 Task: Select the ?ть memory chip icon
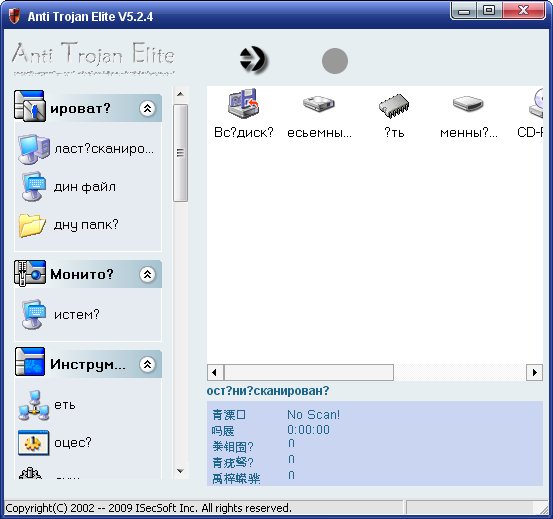(394, 106)
